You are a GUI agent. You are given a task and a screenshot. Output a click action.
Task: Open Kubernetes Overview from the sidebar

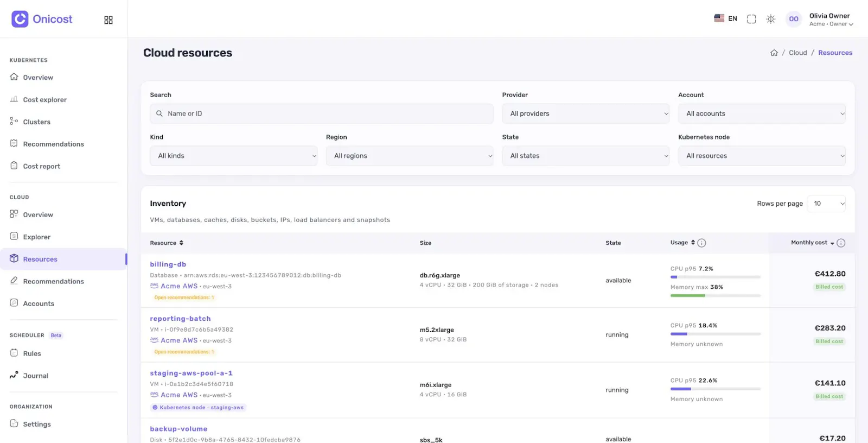tap(38, 78)
